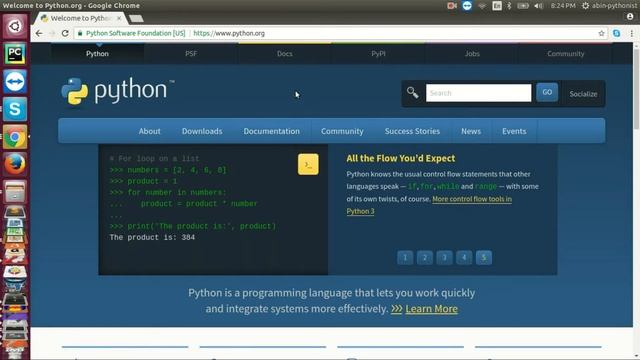Click the Learn More link
Image resolution: width=640 pixels, height=360 pixels.
coord(431,309)
